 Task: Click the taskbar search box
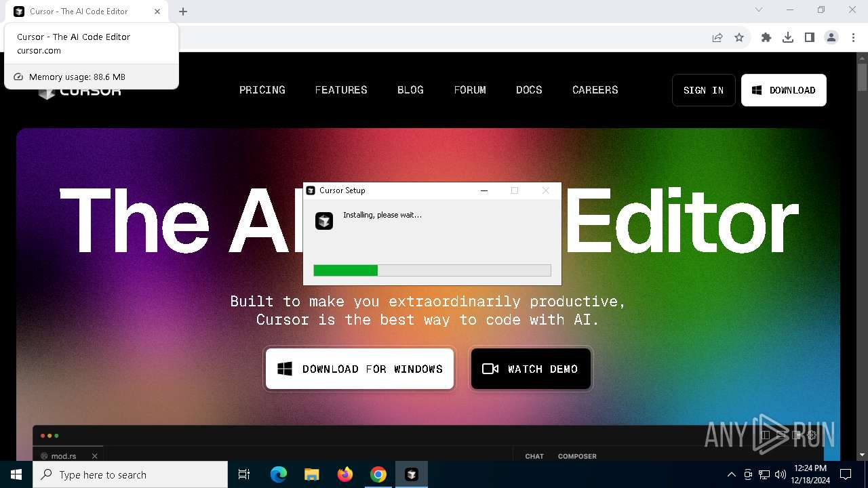point(130,474)
